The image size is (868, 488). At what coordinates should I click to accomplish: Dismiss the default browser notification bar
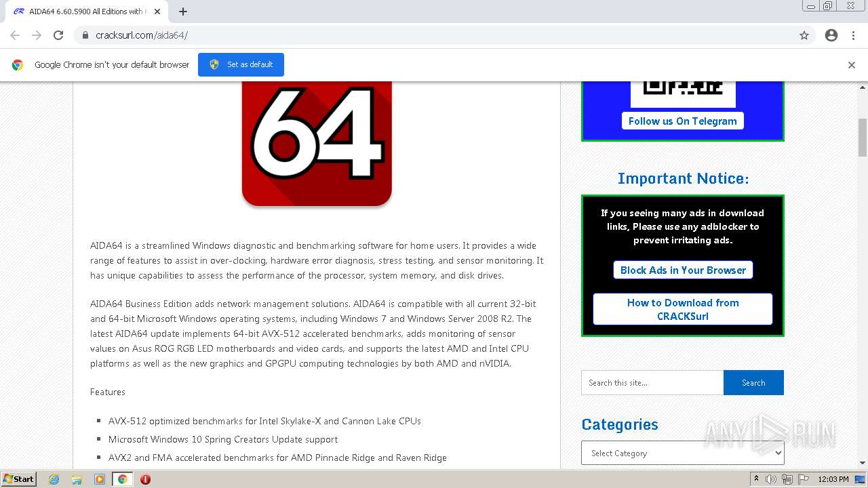852,65
